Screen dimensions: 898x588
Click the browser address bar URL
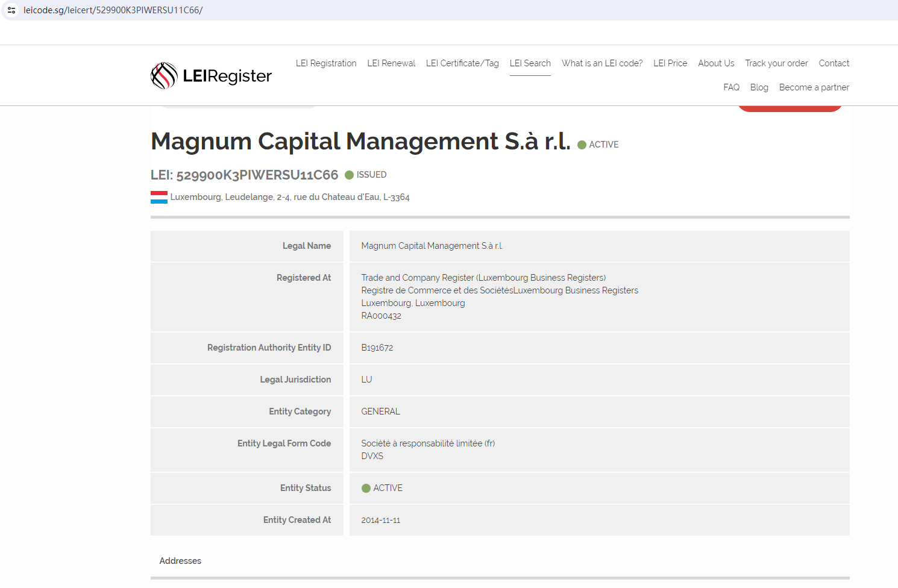(x=113, y=10)
